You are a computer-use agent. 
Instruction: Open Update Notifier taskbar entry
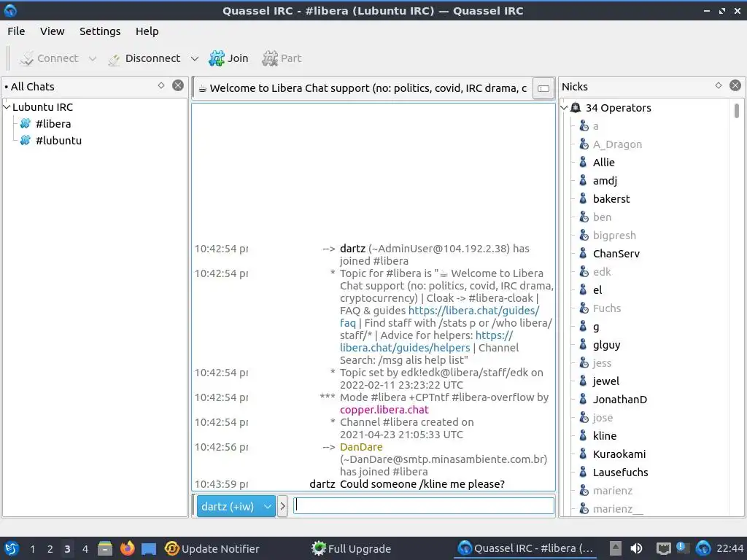(x=212, y=549)
